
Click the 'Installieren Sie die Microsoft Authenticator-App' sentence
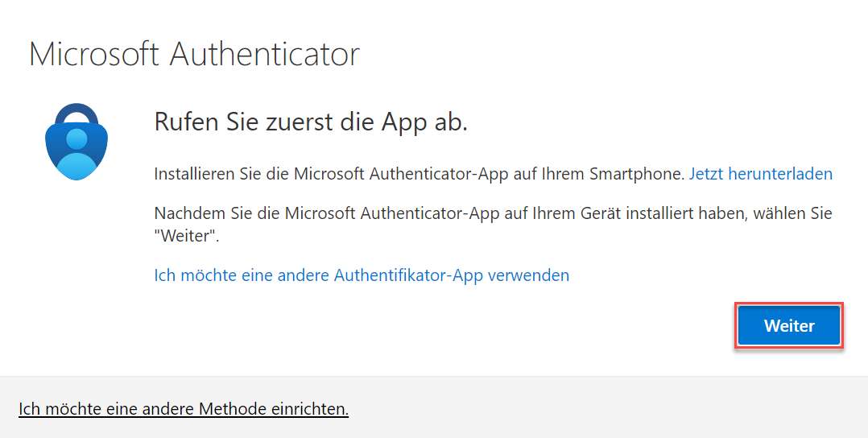point(420,174)
